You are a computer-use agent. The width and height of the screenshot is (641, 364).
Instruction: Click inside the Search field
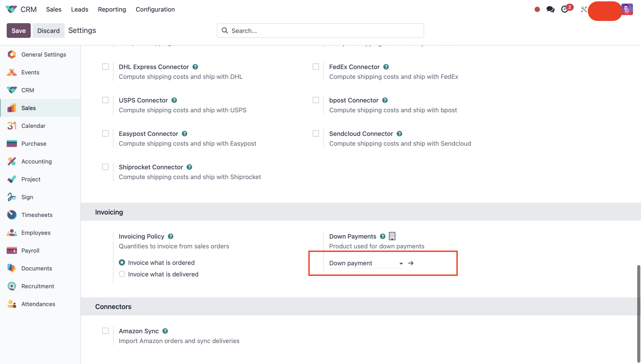tap(320, 30)
